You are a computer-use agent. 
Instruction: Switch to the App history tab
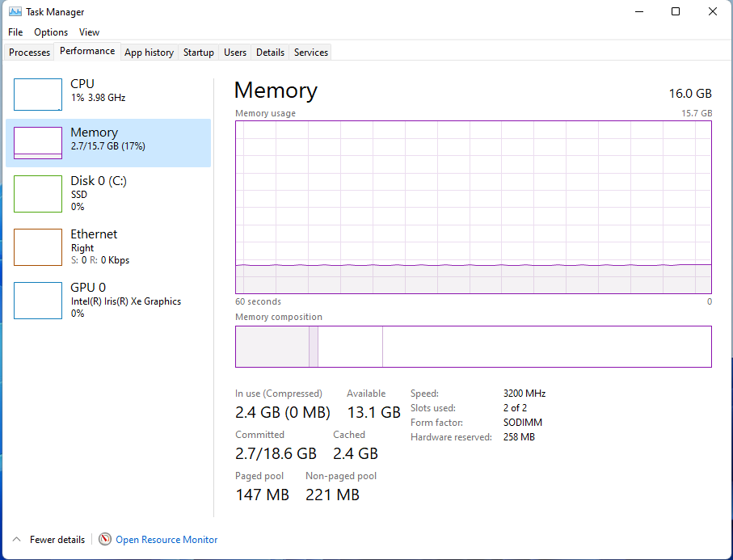[150, 53]
